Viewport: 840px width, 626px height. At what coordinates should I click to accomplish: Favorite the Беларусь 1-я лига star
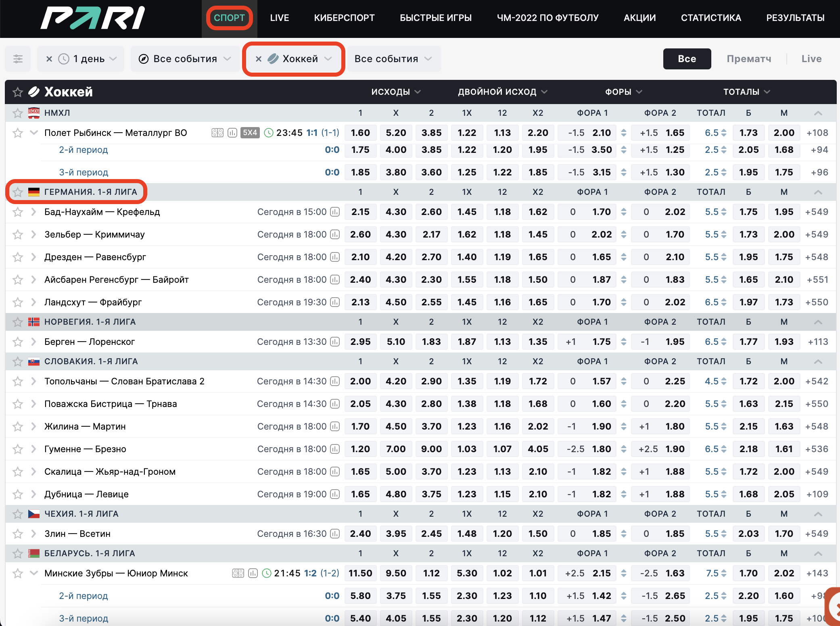click(17, 553)
